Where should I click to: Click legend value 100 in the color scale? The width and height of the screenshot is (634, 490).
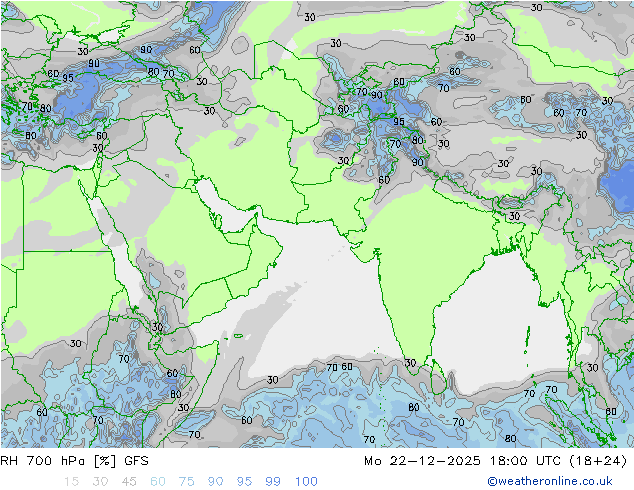[x=306, y=481]
